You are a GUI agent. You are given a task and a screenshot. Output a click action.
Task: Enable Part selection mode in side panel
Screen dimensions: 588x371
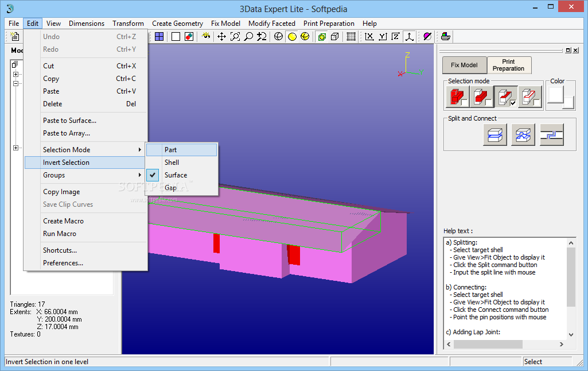click(458, 97)
